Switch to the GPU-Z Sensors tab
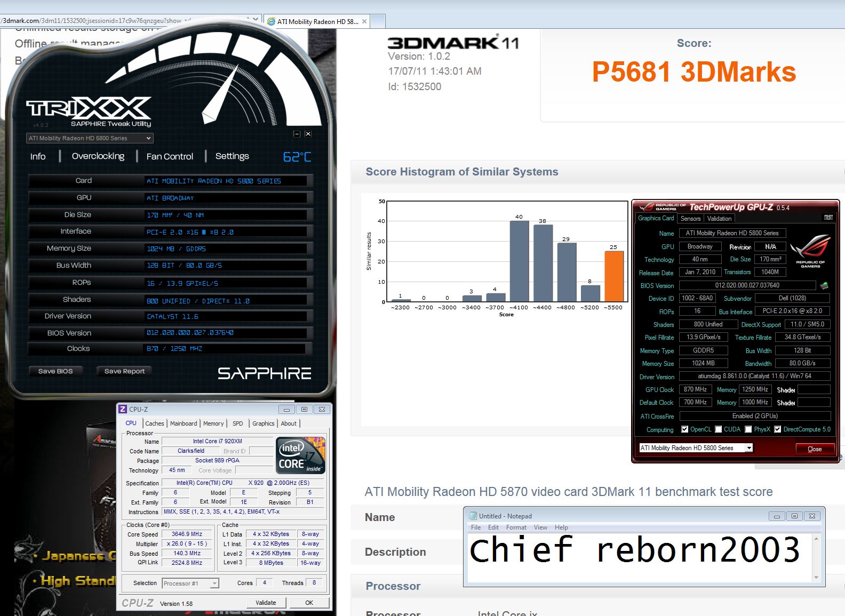845x616 pixels. coord(690,219)
